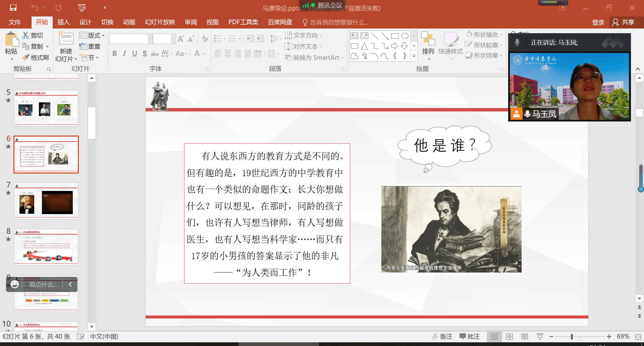Toggle Justify text alignment
The image size is (644, 346).
tap(248, 54)
